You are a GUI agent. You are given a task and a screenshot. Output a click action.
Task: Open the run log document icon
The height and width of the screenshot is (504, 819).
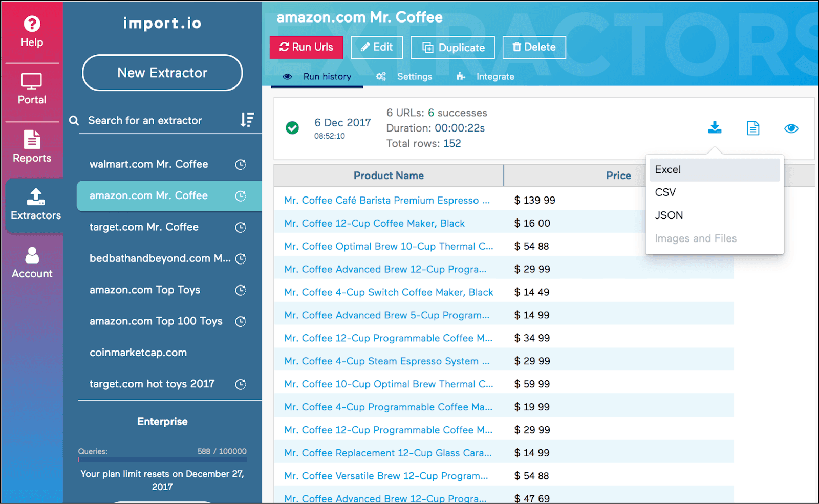pos(753,128)
